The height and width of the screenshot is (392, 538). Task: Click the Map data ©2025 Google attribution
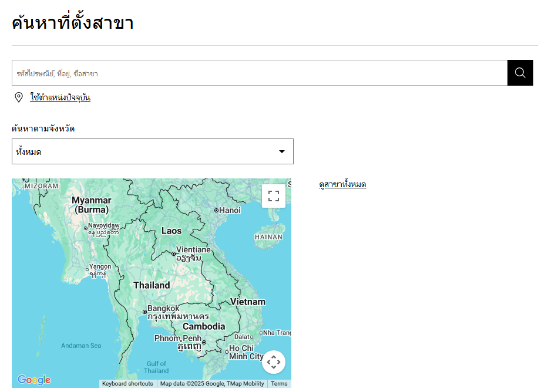point(212,383)
